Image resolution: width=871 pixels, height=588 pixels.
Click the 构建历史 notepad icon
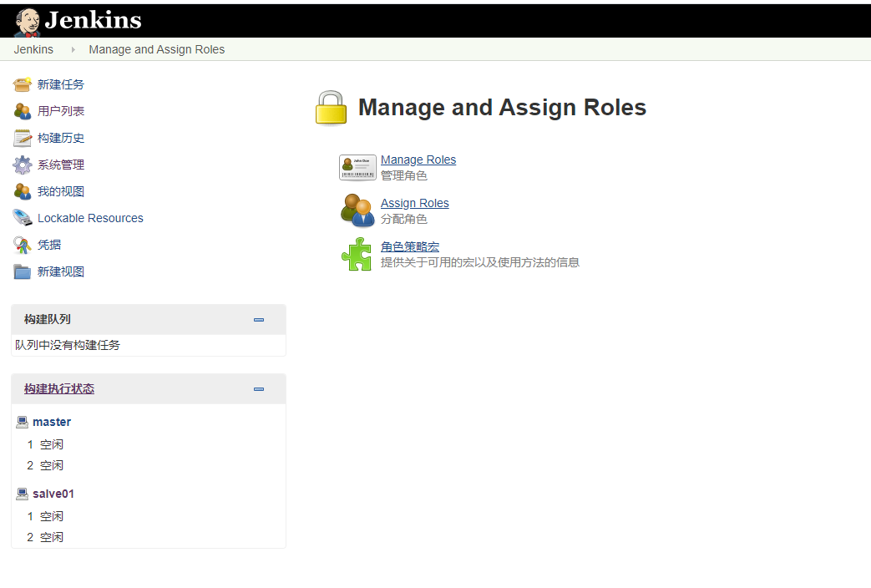point(23,138)
